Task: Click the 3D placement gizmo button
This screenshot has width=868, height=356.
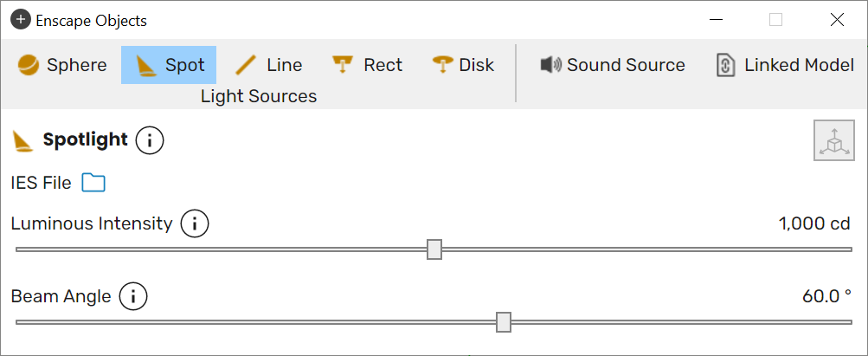Action: pos(833,141)
